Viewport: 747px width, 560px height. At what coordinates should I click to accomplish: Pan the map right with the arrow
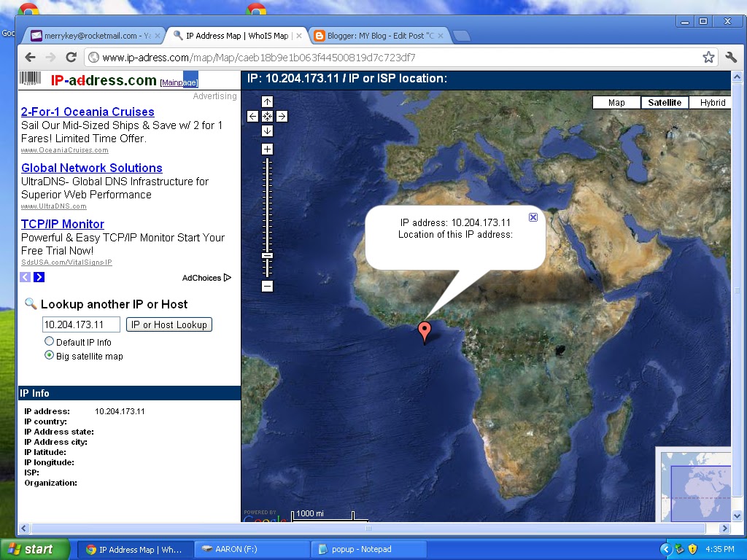pyautogui.click(x=282, y=116)
